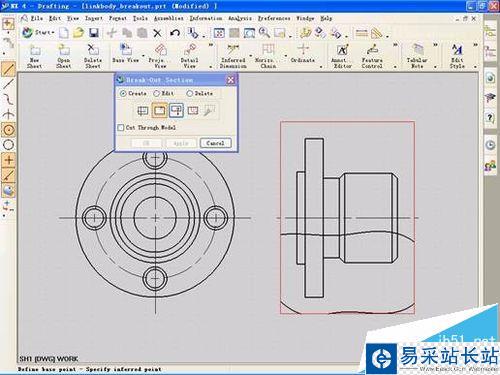Screen dimensions: 500x375
Task: Click the Projected View tool
Action: coord(160,57)
